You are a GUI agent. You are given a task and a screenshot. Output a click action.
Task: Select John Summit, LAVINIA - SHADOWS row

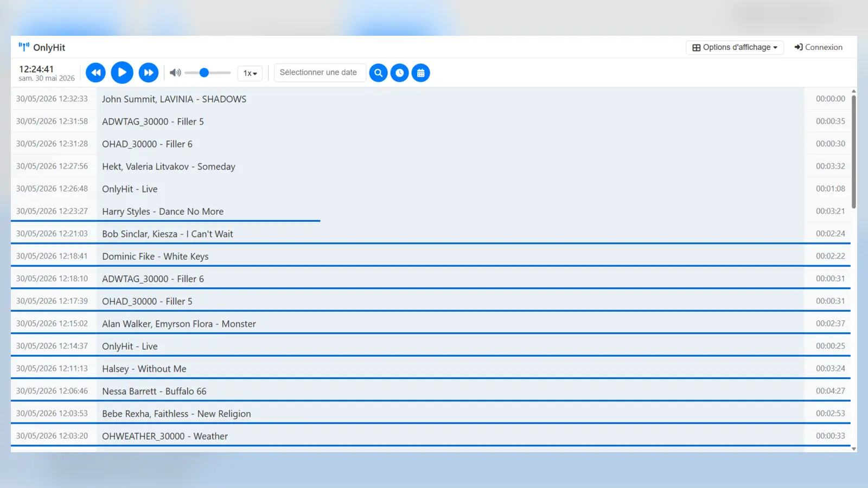pyautogui.click(x=431, y=99)
